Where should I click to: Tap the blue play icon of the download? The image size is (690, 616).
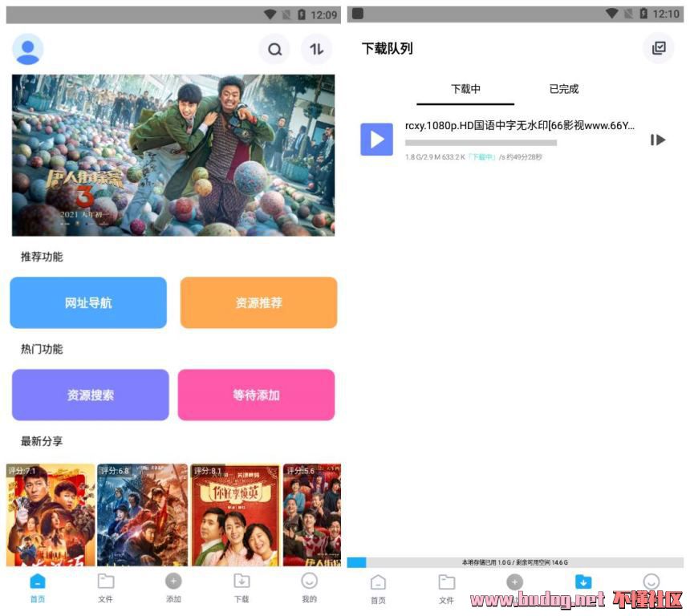[376, 140]
